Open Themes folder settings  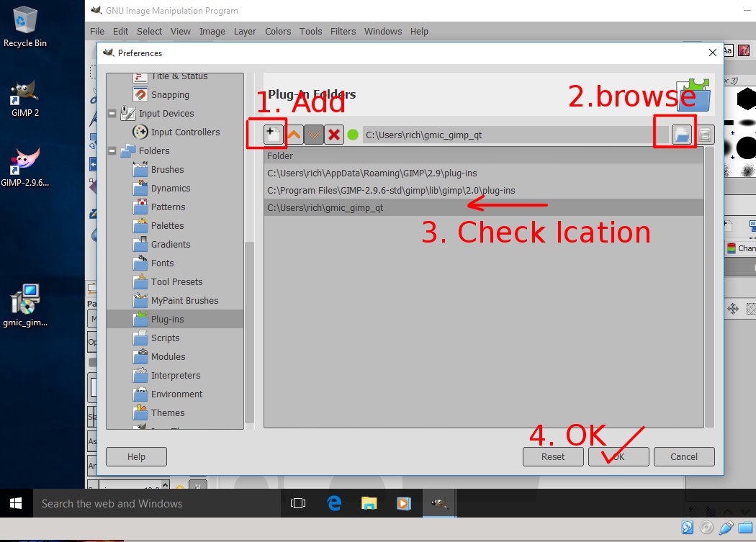click(167, 413)
